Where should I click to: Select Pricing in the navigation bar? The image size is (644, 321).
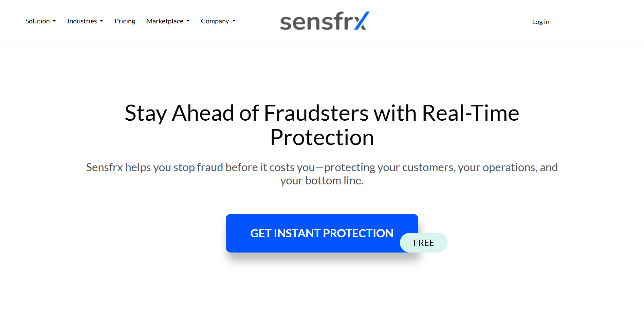pyautogui.click(x=125, y=21)
